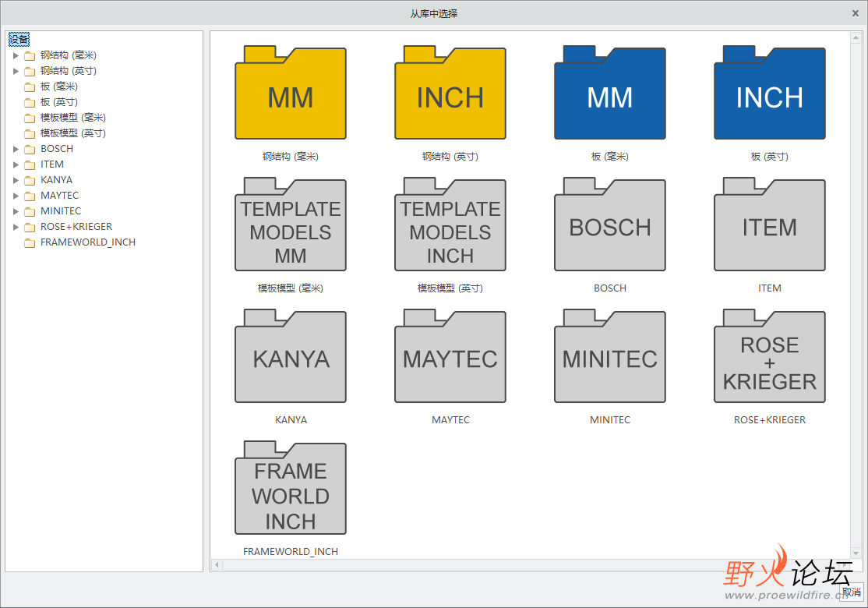
Task: Open the large FRAME WORLD INCH folder icon
Action: click(x=291, y=488)
